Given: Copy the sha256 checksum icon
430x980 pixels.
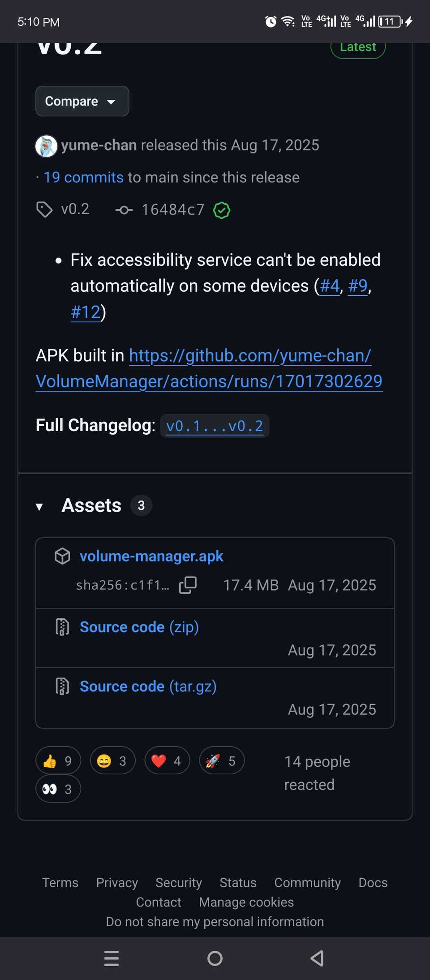Looking at the screenshot, I should click(x=188, y=585).
